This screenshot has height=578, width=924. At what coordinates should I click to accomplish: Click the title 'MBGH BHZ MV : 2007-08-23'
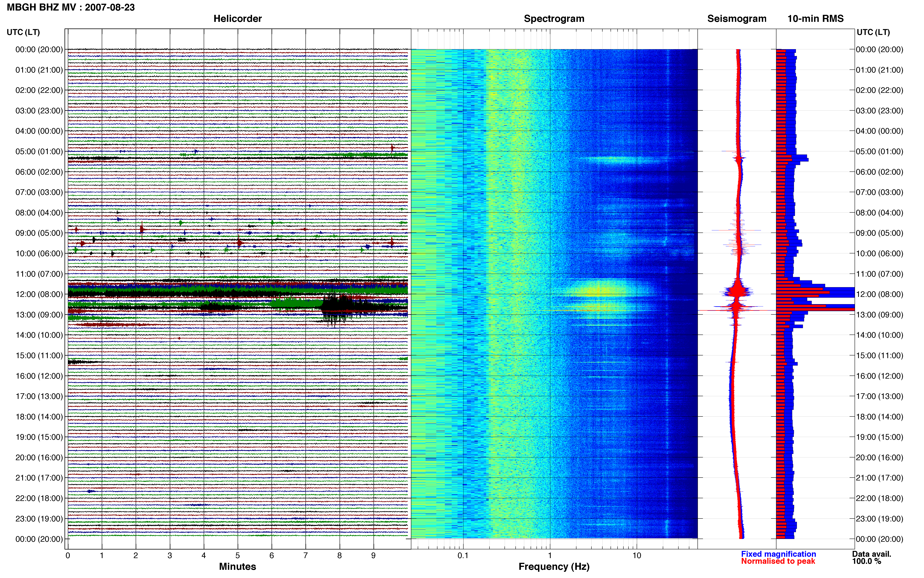tap(71, 7)
